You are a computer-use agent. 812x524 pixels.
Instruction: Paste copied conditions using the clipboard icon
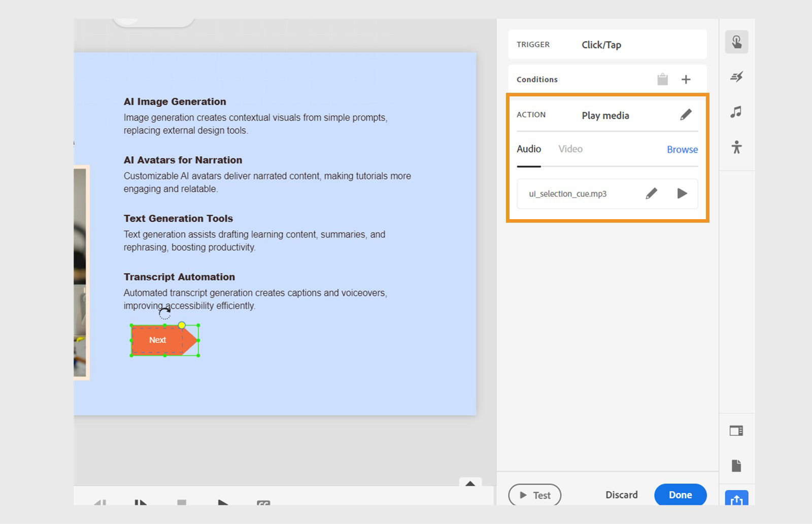tap(662, 79)
